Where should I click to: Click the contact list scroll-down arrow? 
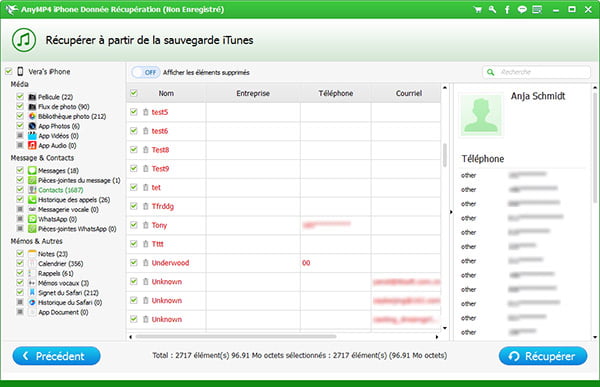point(445,328)
